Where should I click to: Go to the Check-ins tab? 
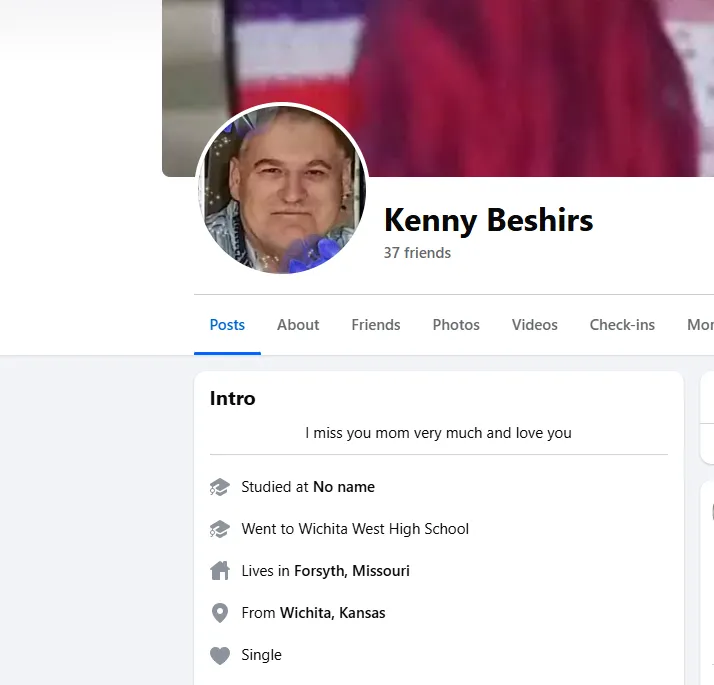click(x=622, y=325)
